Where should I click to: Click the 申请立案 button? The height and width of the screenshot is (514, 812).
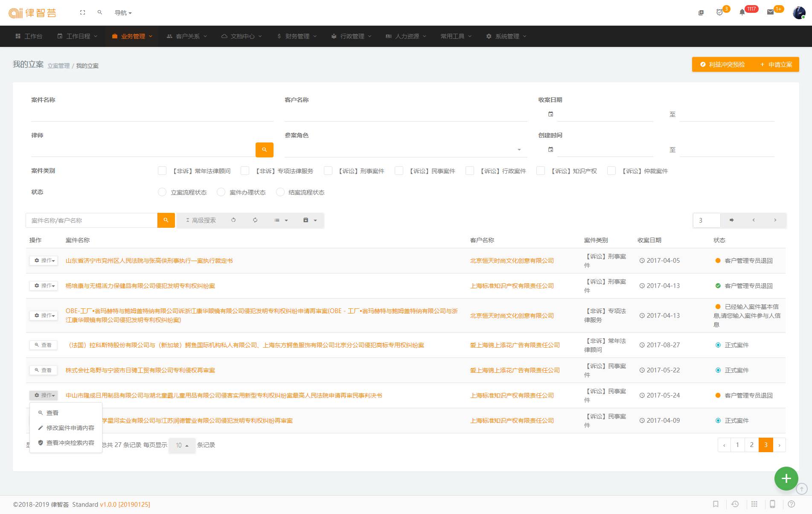click(x=776, y=64)
